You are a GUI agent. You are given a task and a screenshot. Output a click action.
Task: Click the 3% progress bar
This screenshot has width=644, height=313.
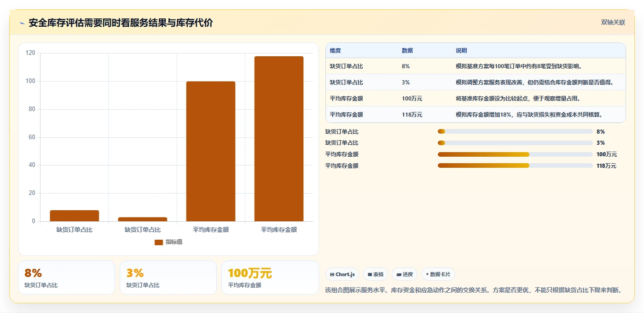click(x=515, y=143)
